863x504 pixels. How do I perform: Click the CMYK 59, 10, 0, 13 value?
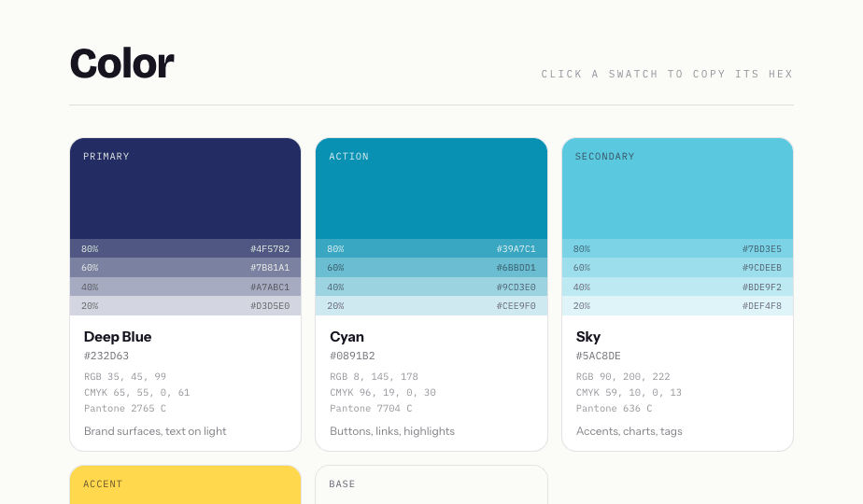[629, 392]
